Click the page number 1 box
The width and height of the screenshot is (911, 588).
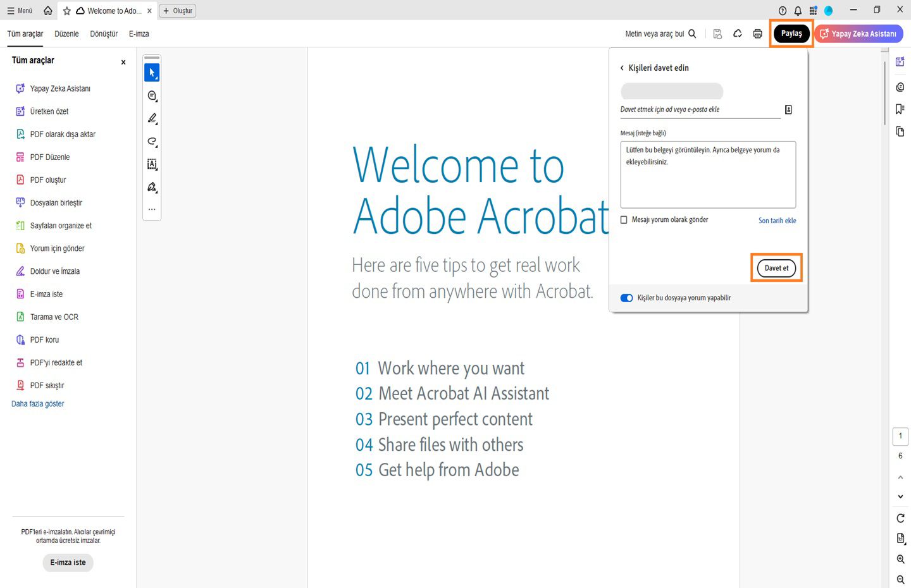[900, 436]
